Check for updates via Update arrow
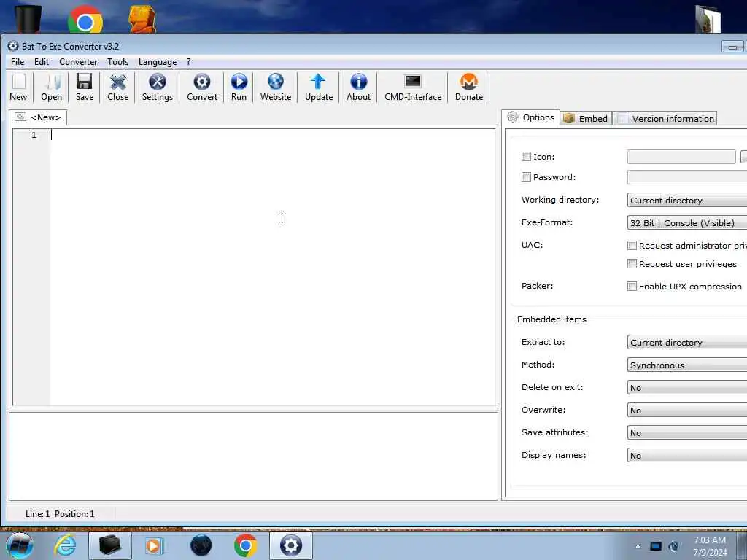747x560 pixels. [x=318, y=82]
